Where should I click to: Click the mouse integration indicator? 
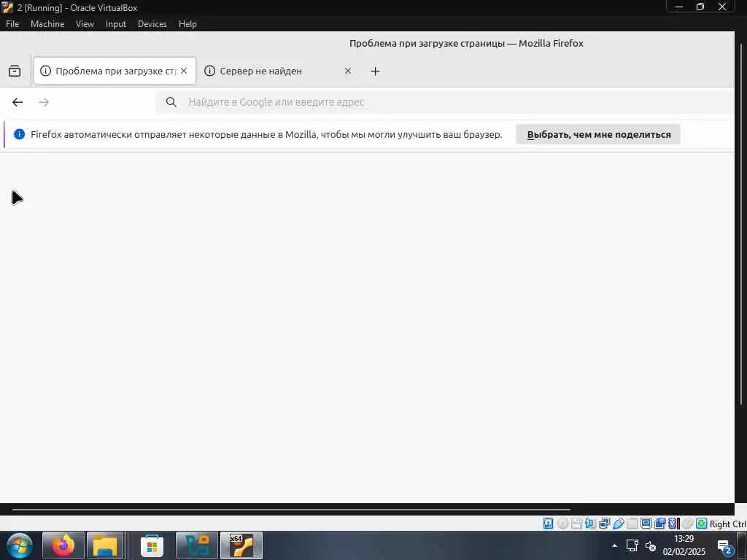[x=687, y=524]
